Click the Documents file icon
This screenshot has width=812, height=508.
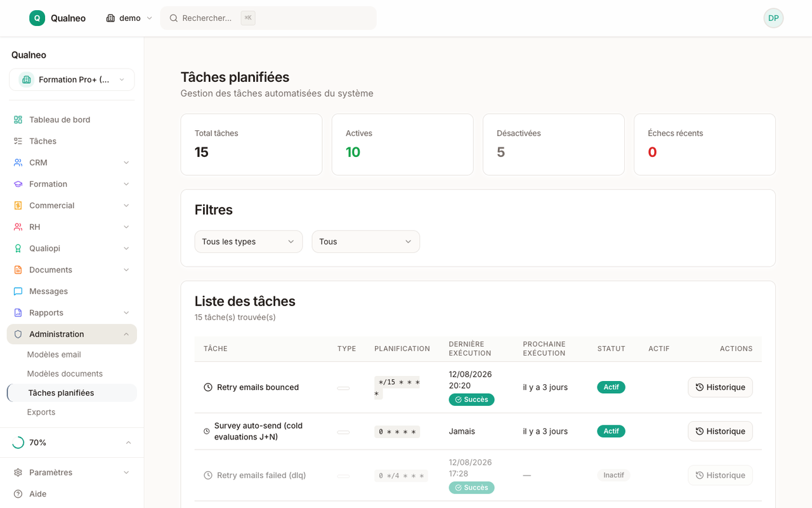[18, 270]
